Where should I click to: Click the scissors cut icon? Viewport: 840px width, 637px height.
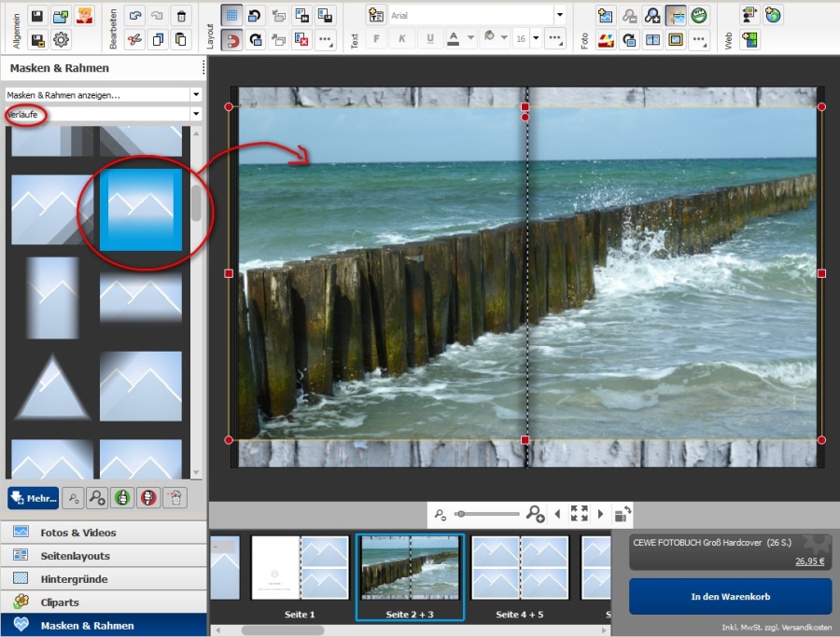[x=135, y=40]
